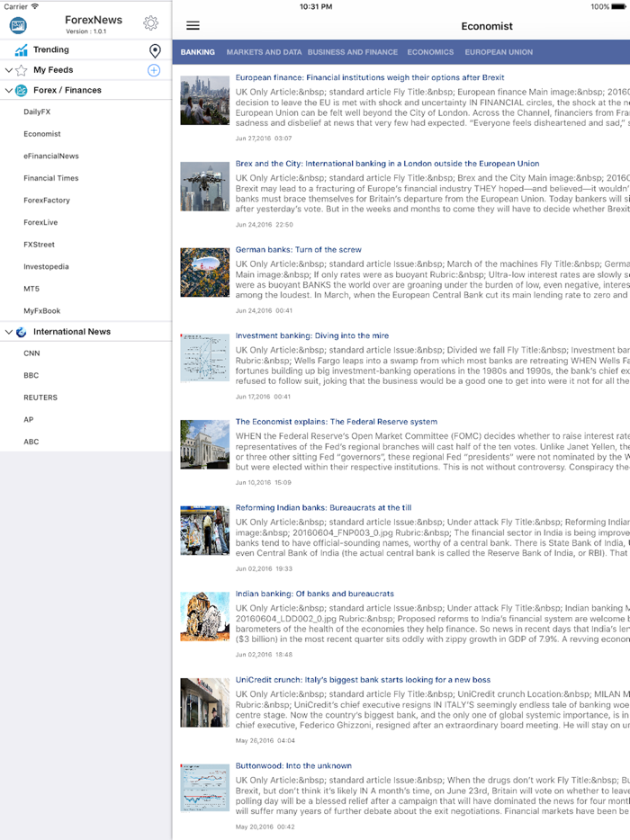
Task: Collapse the My Feeds section chevron
Action: tap(9, 70)
